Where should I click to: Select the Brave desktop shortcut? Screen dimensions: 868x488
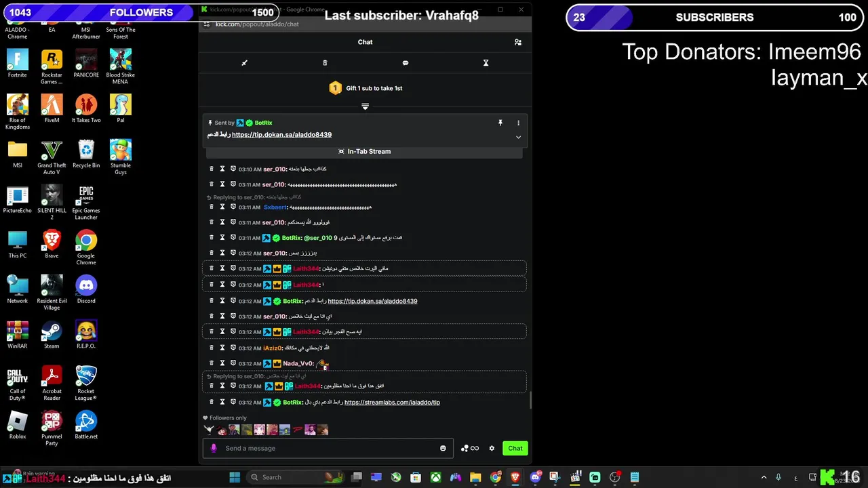52,244
